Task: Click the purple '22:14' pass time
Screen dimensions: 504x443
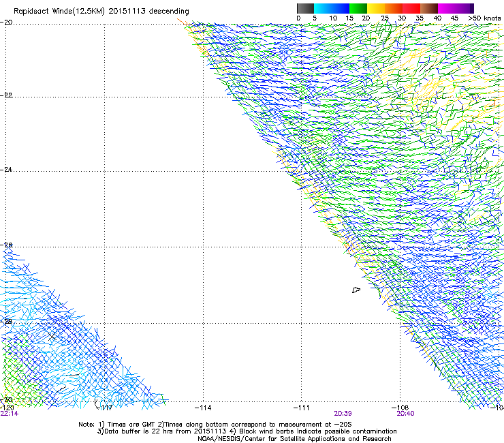Action: click(10, 414)
